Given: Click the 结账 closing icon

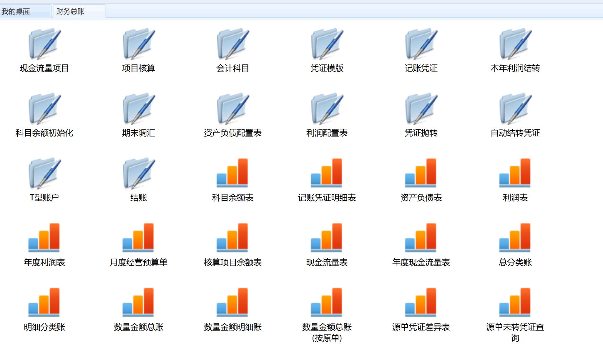Looking at the screenshot, I should click(x=138, y=174).
